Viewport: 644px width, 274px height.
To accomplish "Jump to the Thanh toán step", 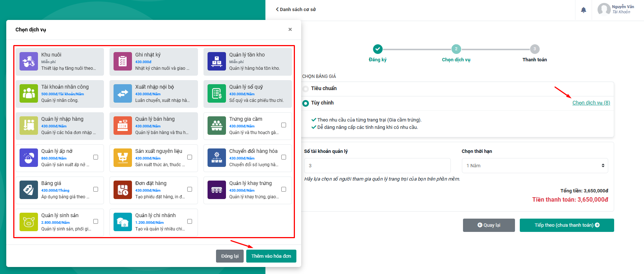I will [x=535, y=49].
